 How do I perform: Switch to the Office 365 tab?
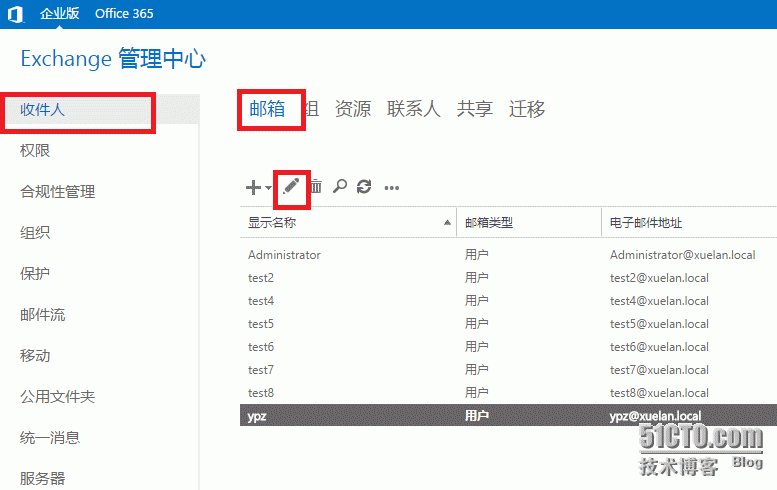[124, 13]
